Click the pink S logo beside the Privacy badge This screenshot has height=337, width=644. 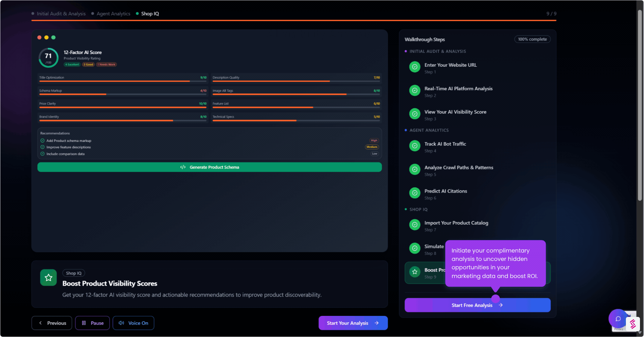pos(633,324)
